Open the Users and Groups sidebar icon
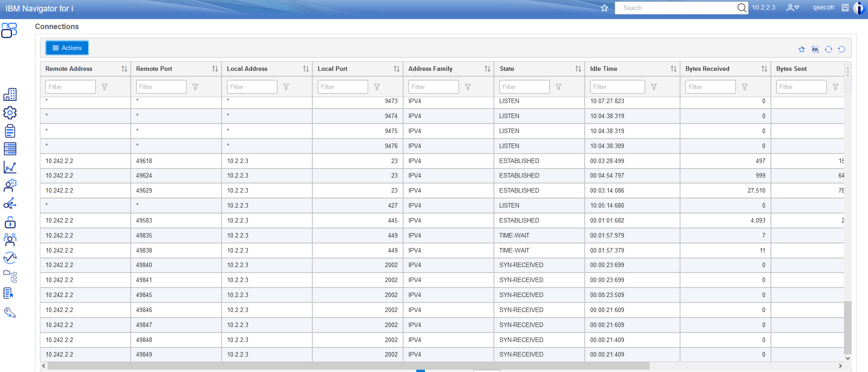 click(10, 239)
